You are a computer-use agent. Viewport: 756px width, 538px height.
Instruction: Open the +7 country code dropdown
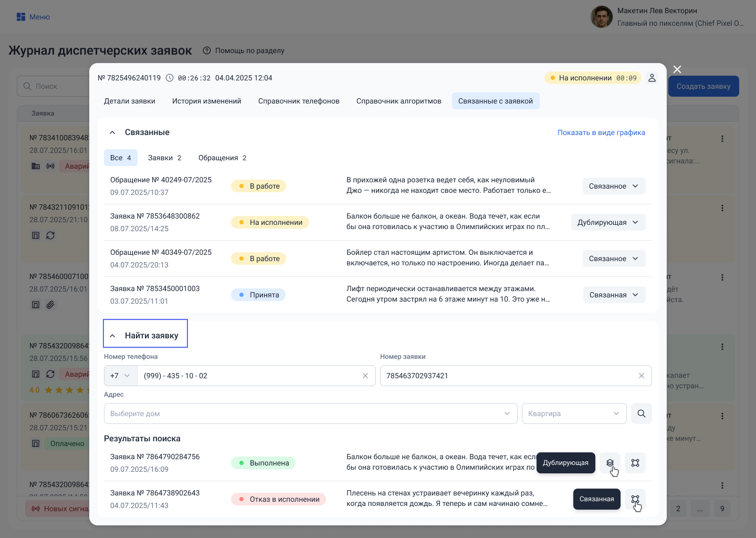[x=120, y=376]
